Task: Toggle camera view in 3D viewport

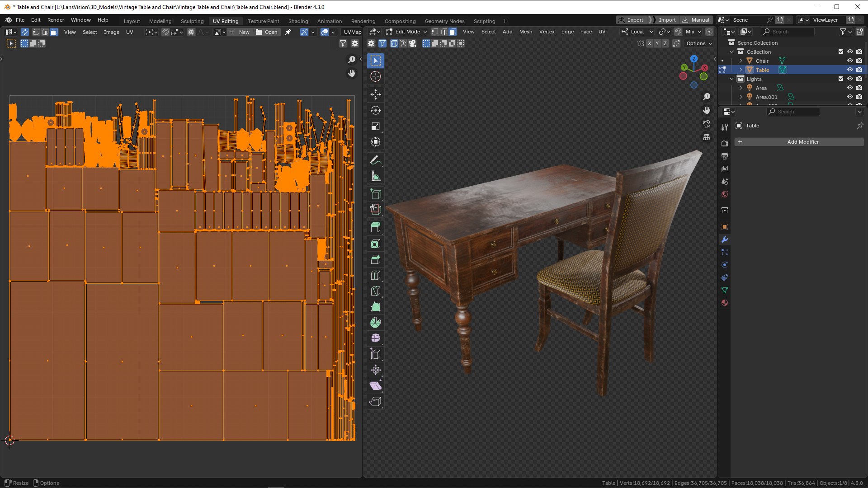Action: click(x=707, y=124)
